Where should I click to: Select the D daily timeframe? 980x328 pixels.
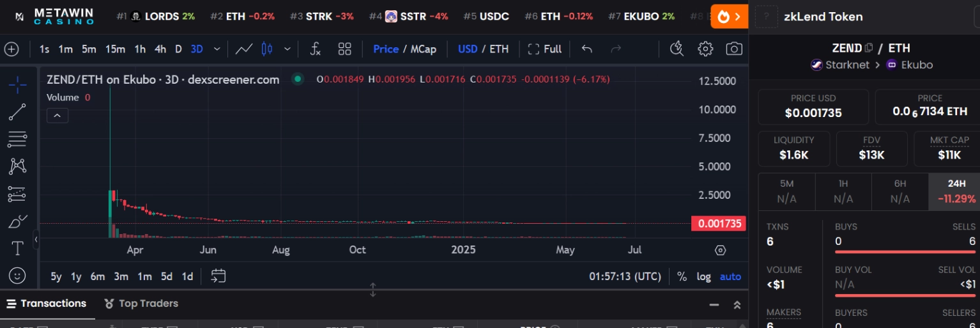[x=178, y=49]
